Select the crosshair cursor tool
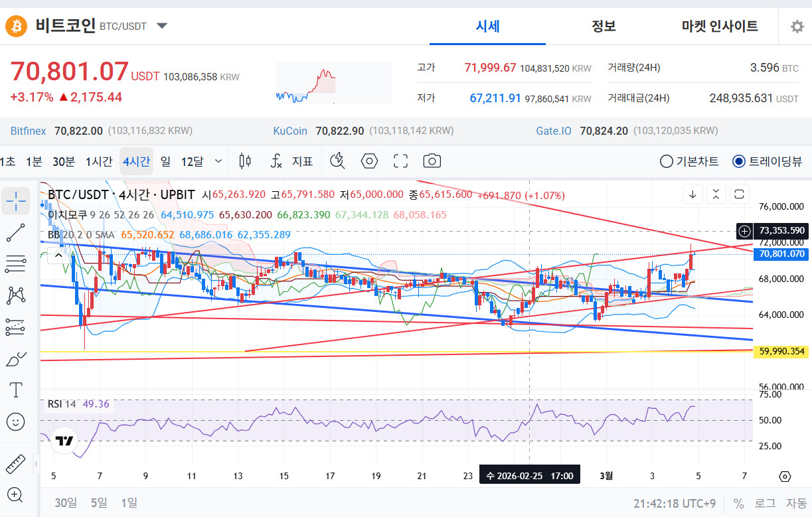The image size is (812, 517). pos(15,200)
